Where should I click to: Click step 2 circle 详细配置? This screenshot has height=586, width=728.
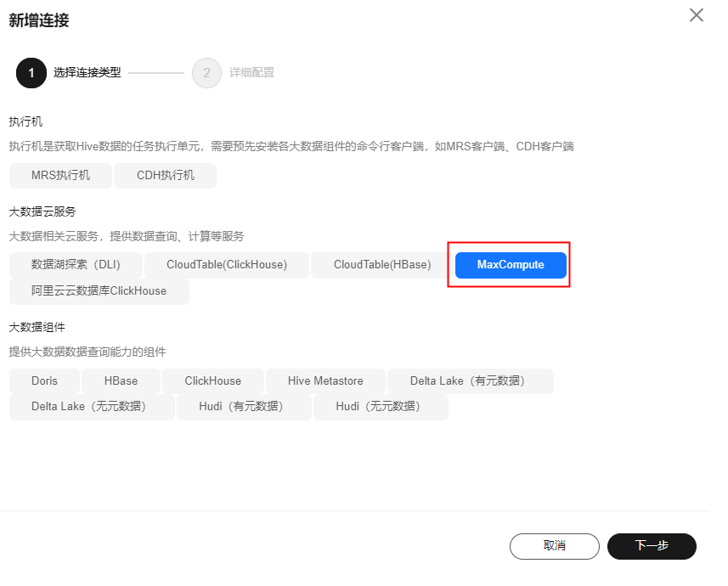206,73
